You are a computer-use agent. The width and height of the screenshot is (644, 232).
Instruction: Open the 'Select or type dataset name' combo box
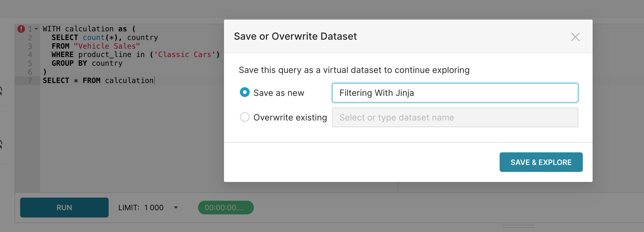tap(455, 117)
